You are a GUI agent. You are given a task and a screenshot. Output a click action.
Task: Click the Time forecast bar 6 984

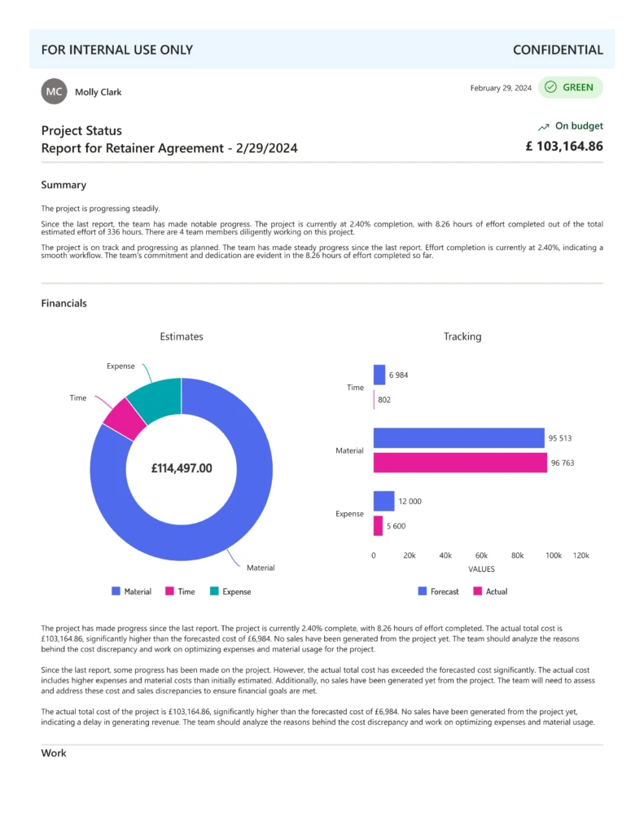[x=379, y=375]
